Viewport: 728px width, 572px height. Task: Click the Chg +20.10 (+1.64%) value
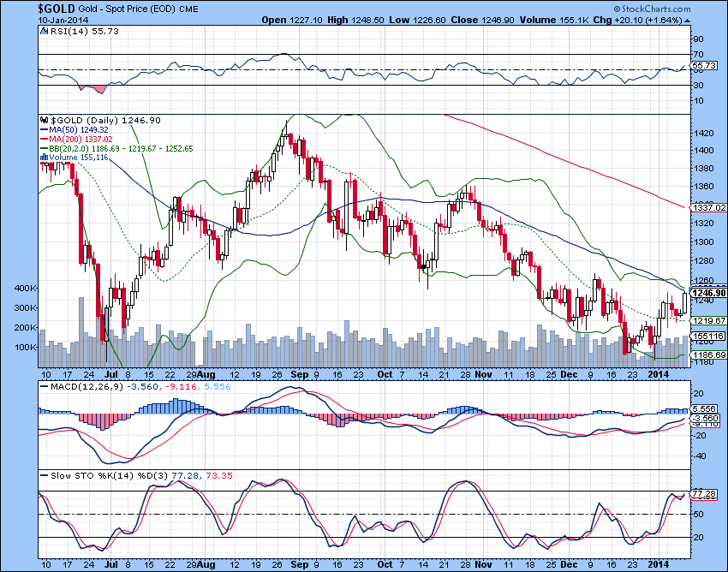tap(637, 21)
